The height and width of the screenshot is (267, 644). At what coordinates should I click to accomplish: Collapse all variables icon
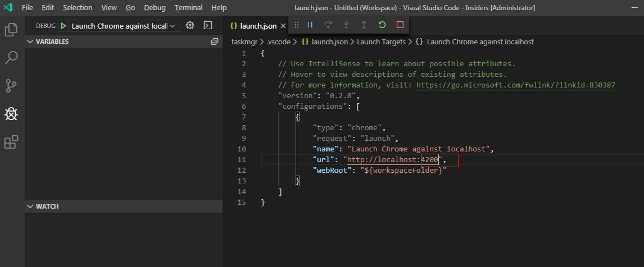pyautogui.click(x=215, y=42)
